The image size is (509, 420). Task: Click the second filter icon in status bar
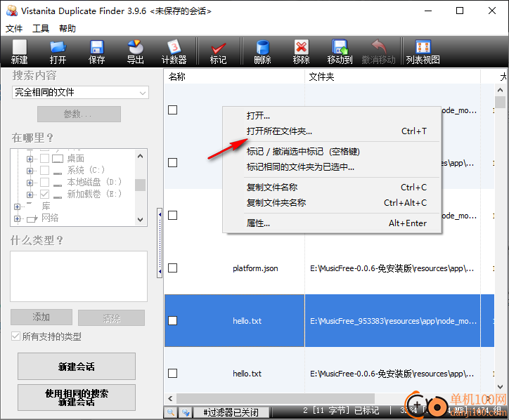[186, 412]
